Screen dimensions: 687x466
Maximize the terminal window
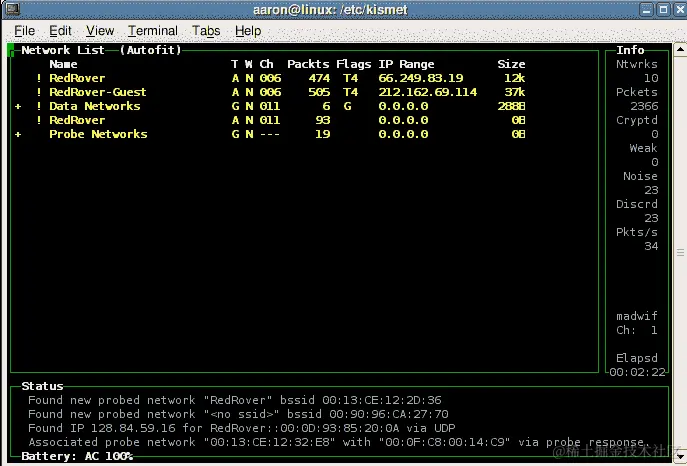(664, 9)
